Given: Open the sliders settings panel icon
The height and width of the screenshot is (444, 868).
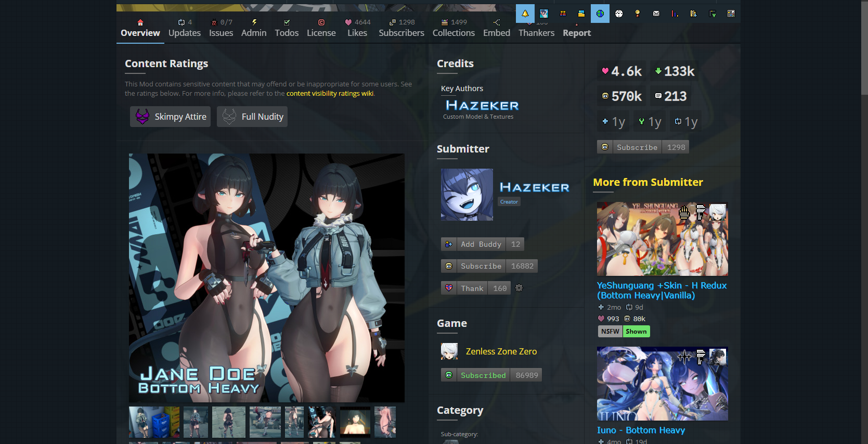Looking at the screenshot, I should 731,14.
